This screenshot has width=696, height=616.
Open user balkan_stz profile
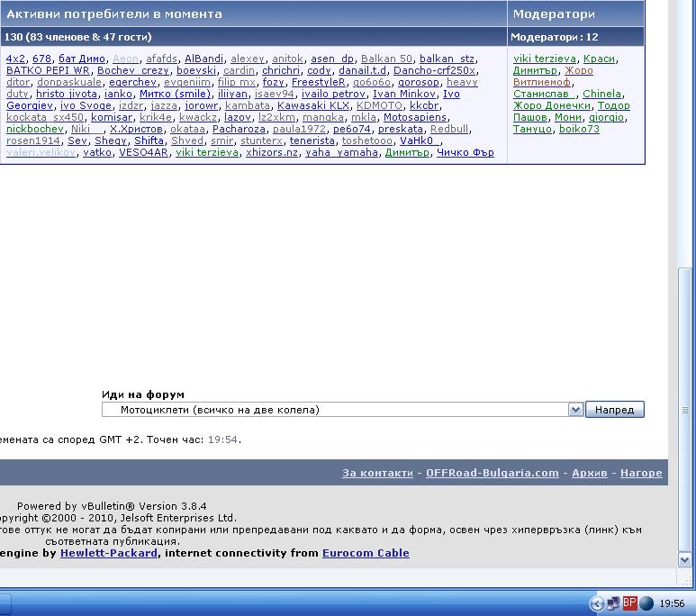(447, 59)
